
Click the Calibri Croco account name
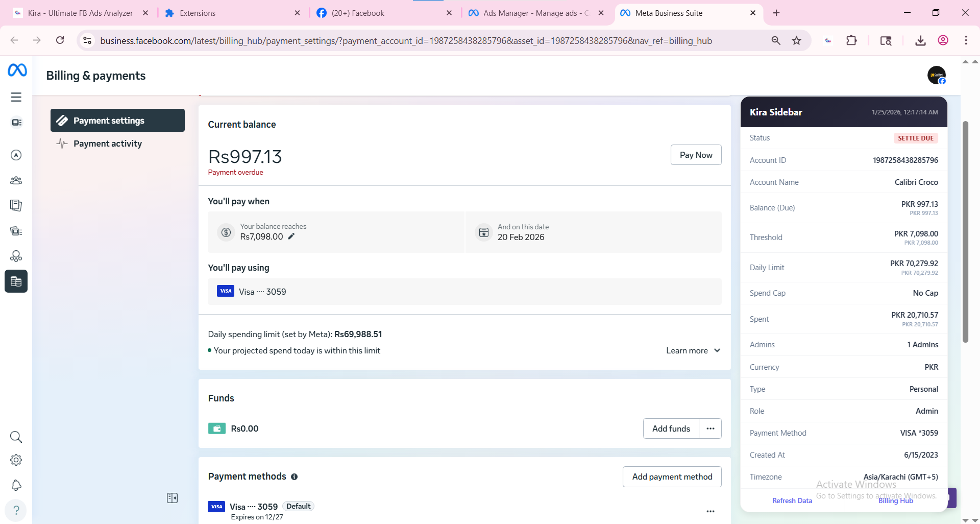click(x=916, y=182)
